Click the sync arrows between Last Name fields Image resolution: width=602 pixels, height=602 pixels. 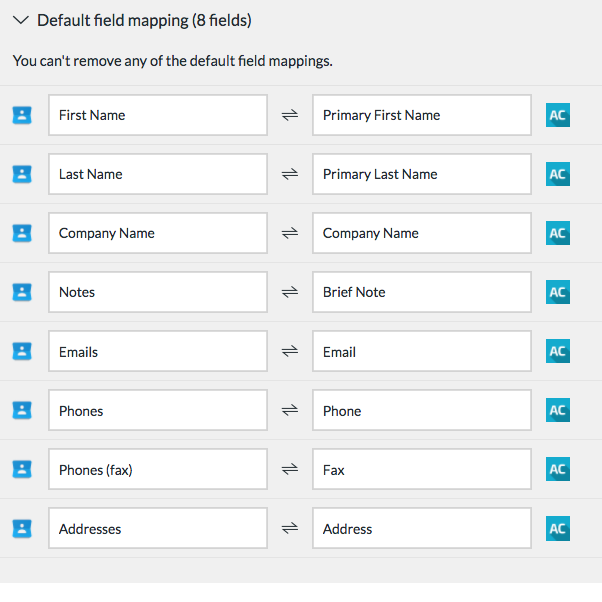click(290, 174)
